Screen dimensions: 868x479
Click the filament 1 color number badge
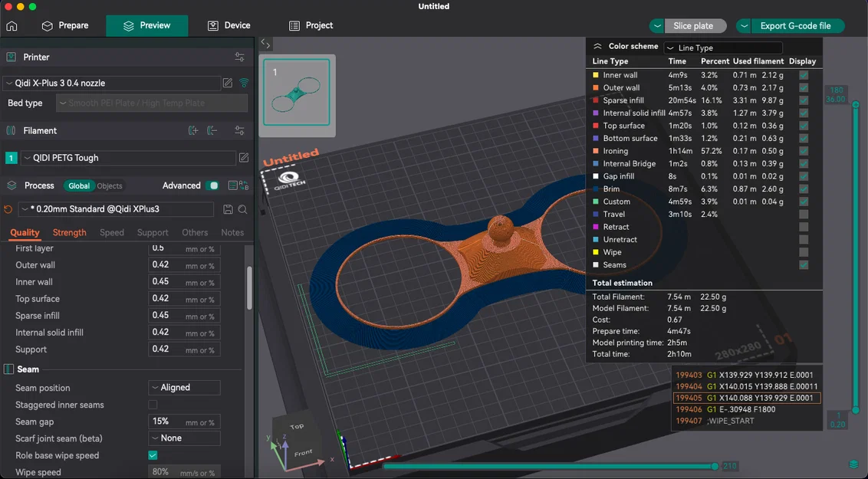[11, 158]
